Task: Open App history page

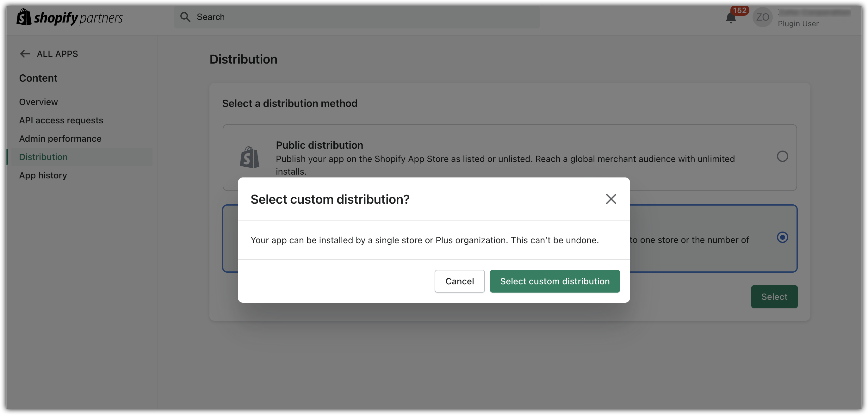Action: [43, 176]
